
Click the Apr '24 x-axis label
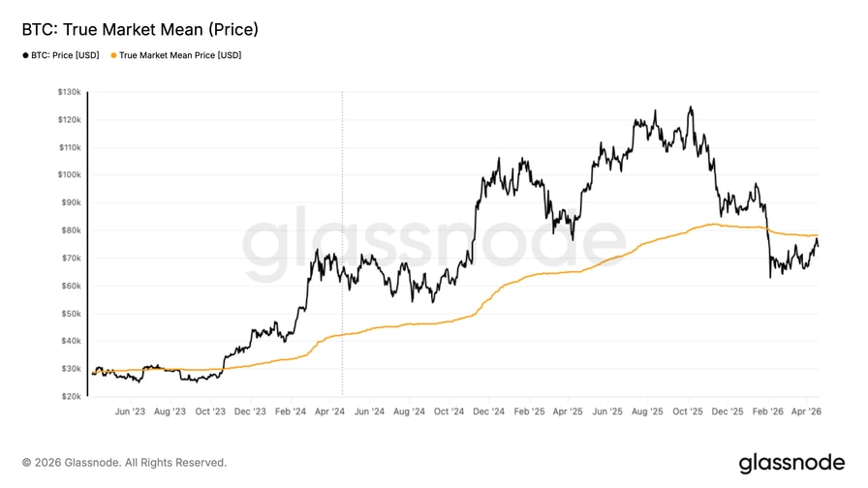[x=330, y=412]
